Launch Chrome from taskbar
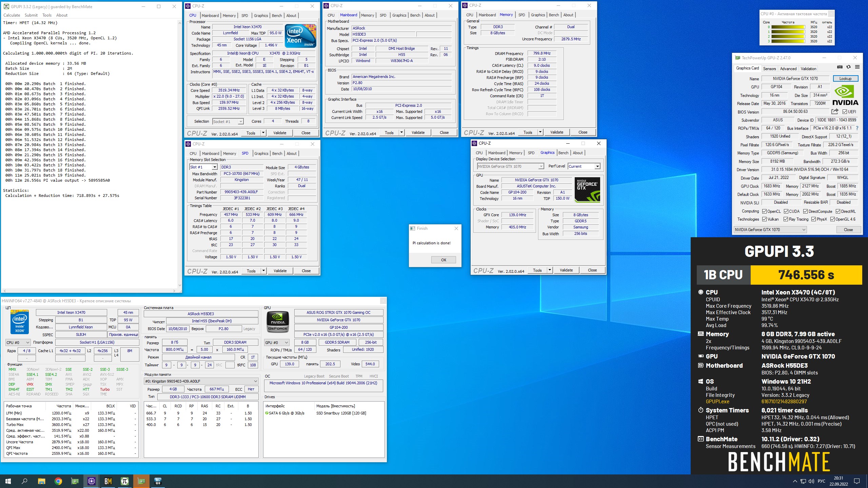 (58, 481)
